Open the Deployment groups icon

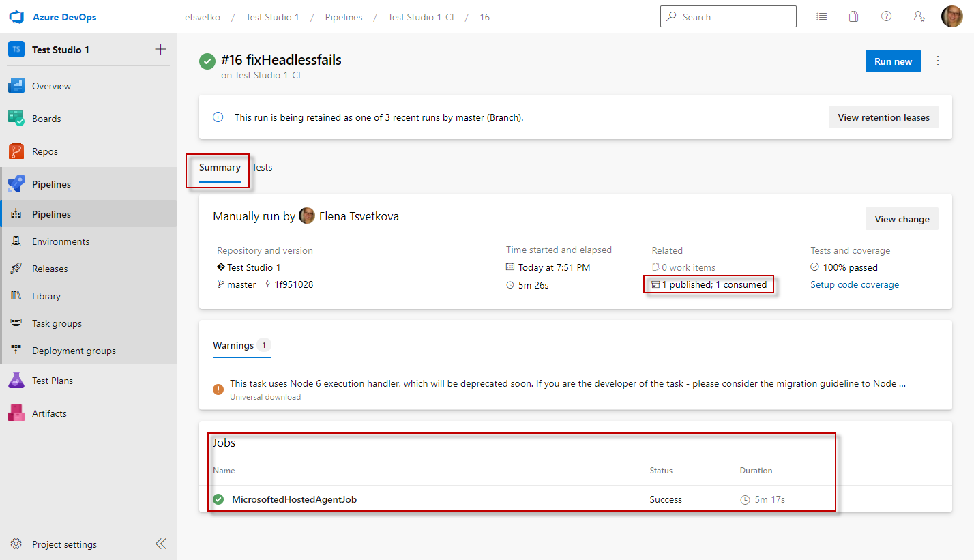pos(16,351)
